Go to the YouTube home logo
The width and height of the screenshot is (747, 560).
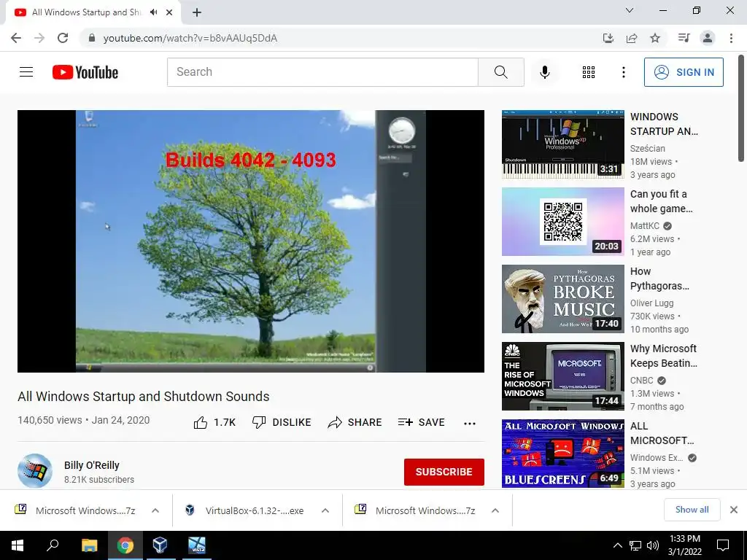click(x=85, y=72)
